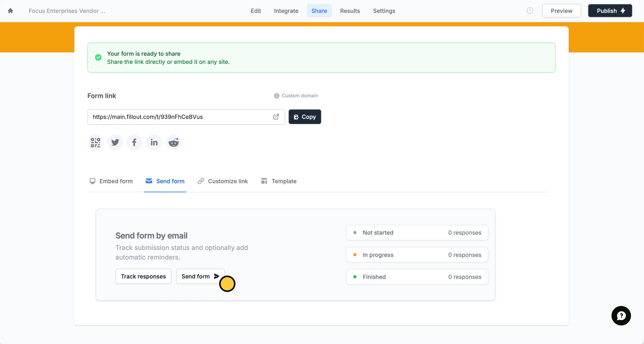Share the form on Reddit
The height and width of the screenshot is (344, 644).
174,143
